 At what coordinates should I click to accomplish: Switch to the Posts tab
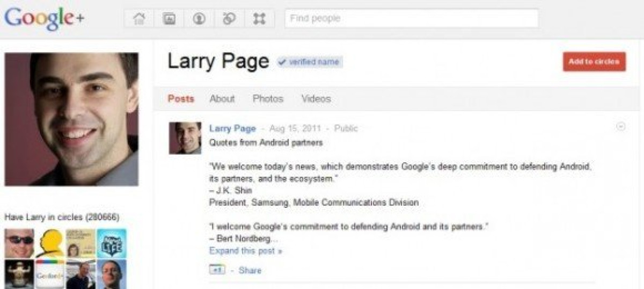[181, 99]
